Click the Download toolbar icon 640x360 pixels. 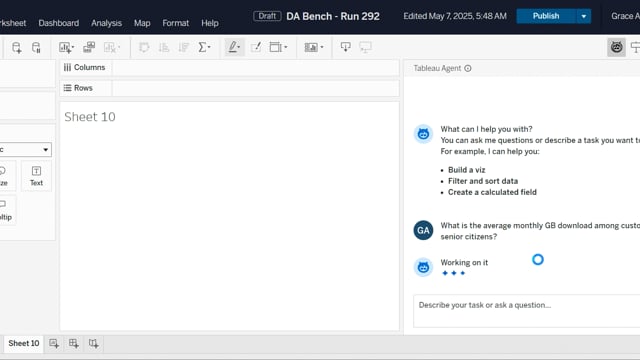(x=345, y=47)
